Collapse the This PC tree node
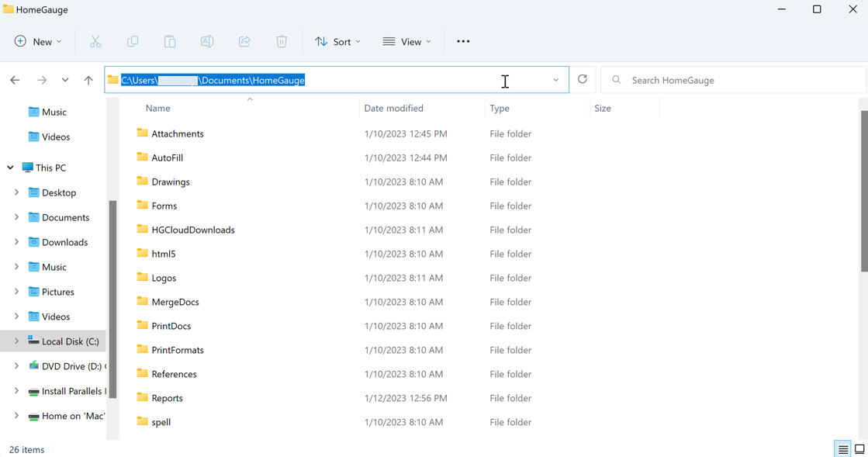This screenshot has width=868, height=457. click(x=10, y=168)
